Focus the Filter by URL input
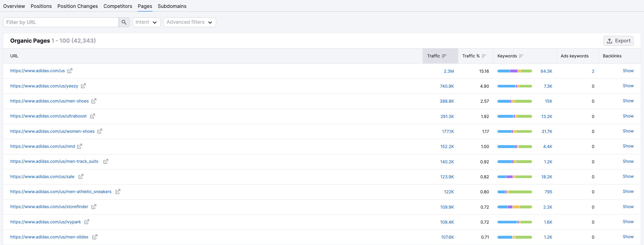 pyautogui.click(x=61, y=22)
